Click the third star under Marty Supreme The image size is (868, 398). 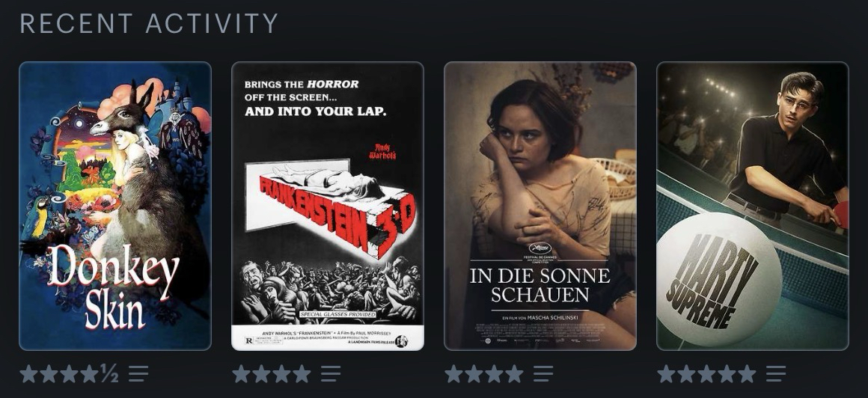point(707,373)
